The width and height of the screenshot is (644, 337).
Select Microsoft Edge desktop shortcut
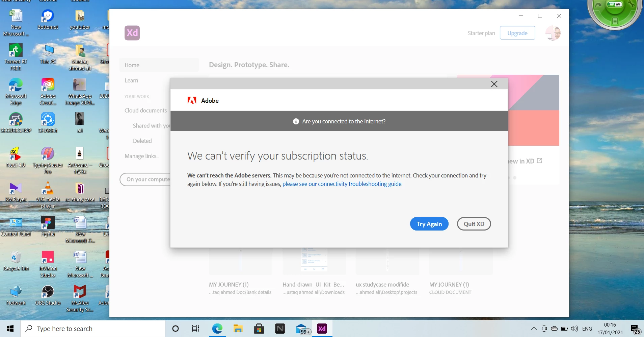tap(16, 92)
